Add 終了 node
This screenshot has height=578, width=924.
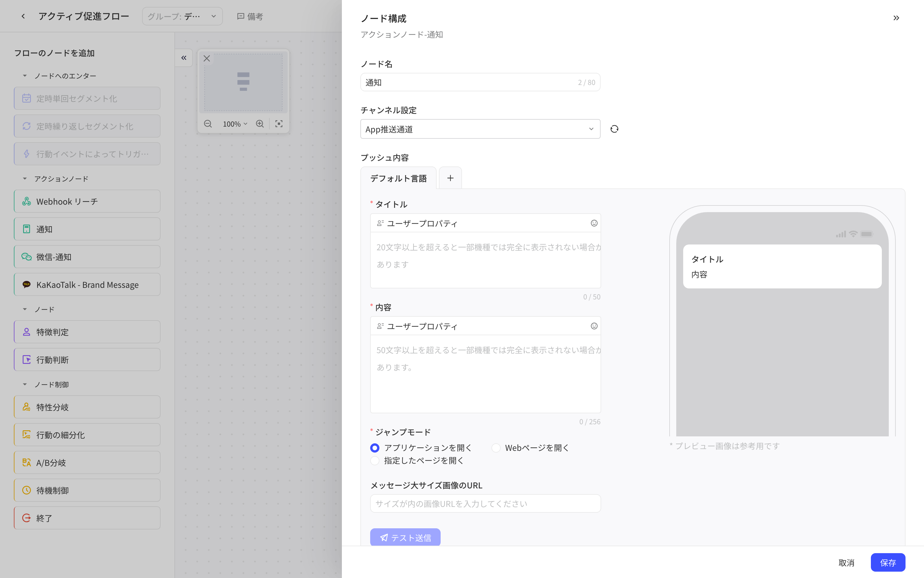(87, 518)
